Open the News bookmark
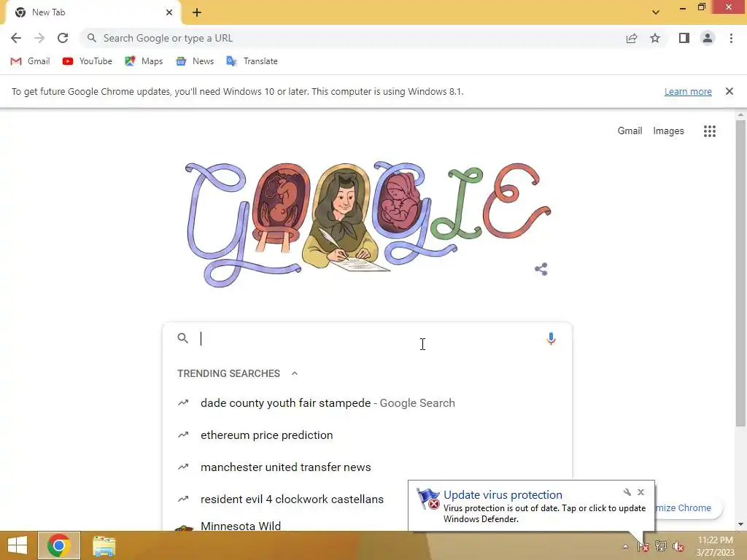 194,61
